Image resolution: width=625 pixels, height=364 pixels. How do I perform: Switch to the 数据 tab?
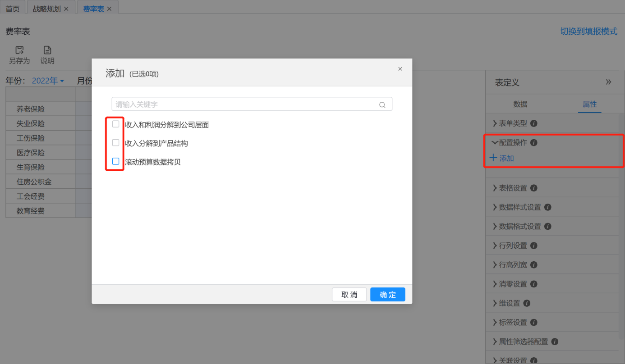click(520, 104)
